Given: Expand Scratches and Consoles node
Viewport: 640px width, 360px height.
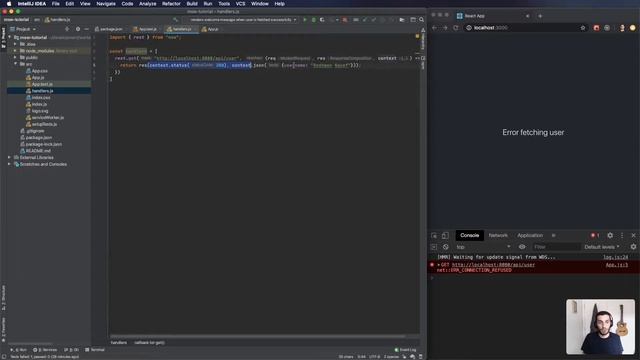Looking at the screenshot, I should [x=9, y=164].
